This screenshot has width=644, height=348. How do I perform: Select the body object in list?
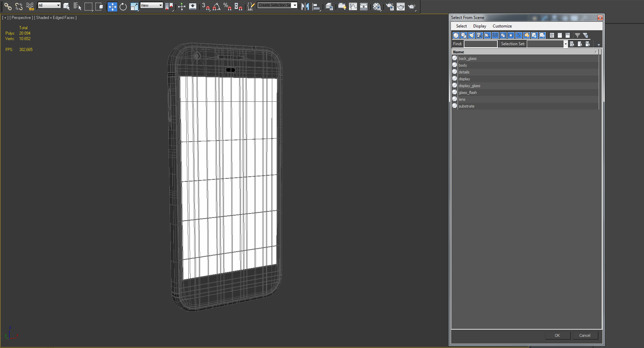(525, 65)
